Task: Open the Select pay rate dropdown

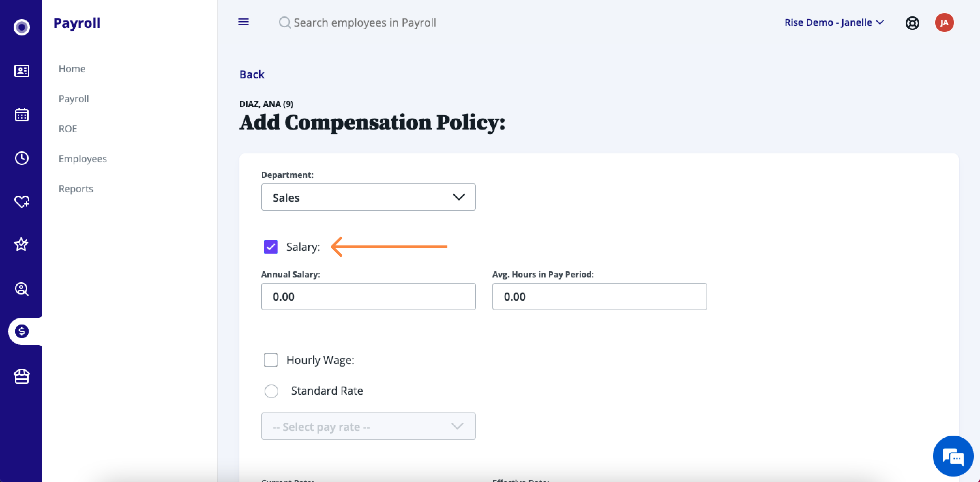Action: click(368, 426)
